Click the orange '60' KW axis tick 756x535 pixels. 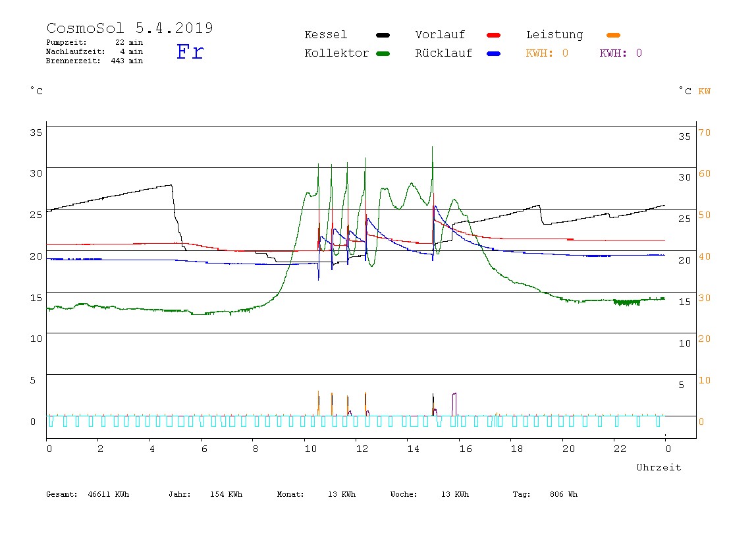[705, 174]
